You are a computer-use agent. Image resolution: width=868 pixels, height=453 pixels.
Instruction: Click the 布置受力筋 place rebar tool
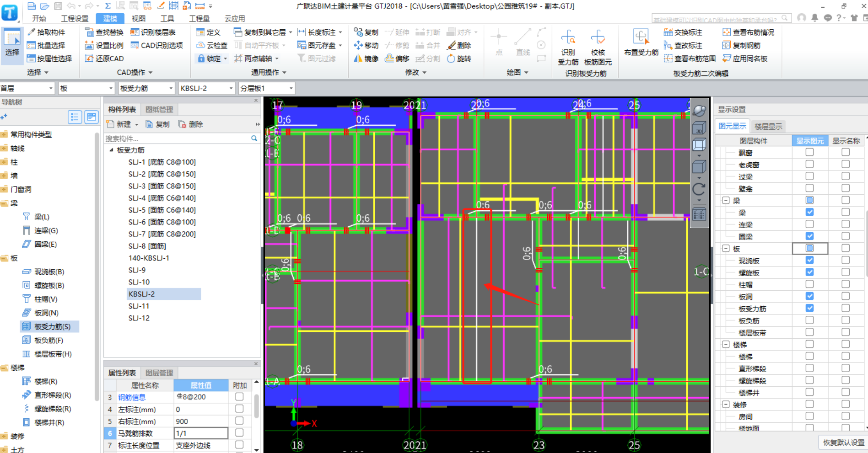(x=641, y=43)
